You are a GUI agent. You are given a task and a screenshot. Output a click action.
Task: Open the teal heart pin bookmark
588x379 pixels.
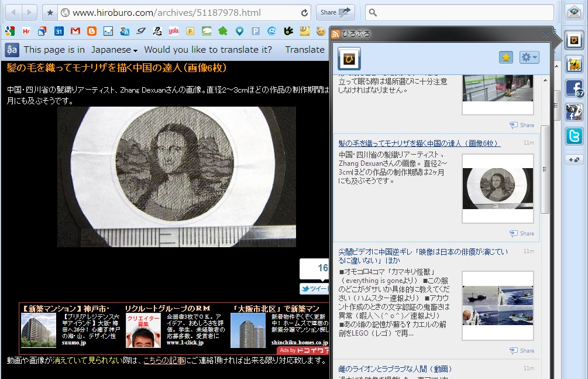pyautogui.click(x=239, y=31)
